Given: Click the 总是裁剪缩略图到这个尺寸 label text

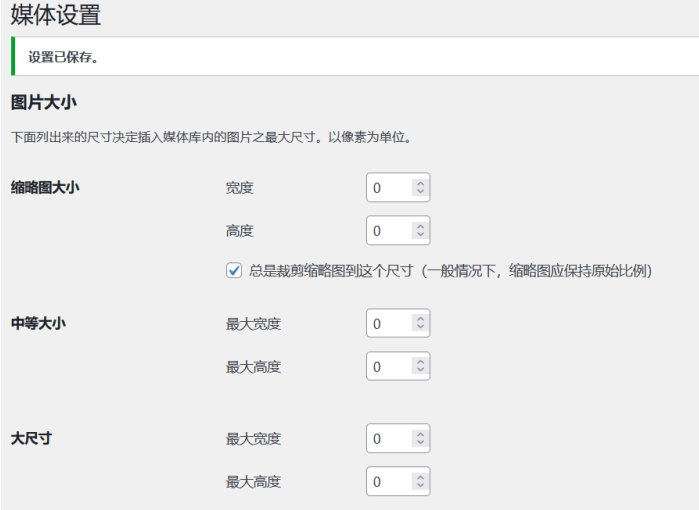Looking at the screenshot, I should (450, 271).
